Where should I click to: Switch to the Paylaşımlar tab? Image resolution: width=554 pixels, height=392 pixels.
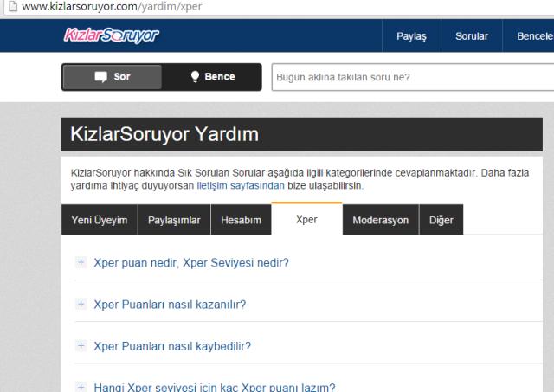pos(174,220)
